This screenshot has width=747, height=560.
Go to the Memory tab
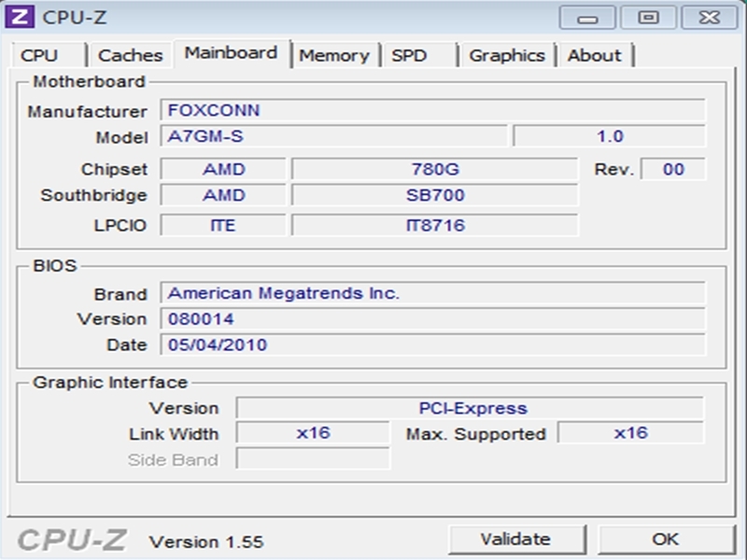[x=335, y=55]
